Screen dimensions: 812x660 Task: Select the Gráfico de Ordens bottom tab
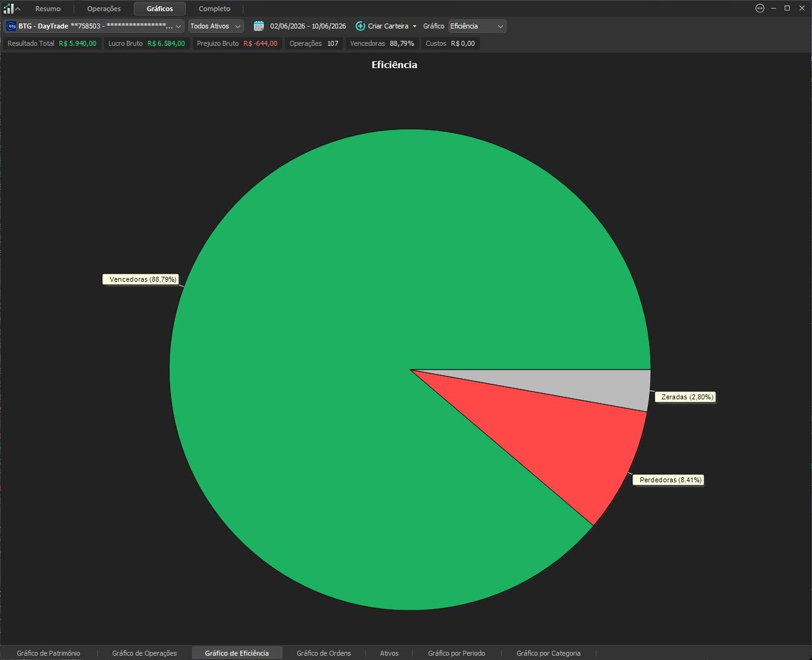pyautogui.click(x=324, y=653)
